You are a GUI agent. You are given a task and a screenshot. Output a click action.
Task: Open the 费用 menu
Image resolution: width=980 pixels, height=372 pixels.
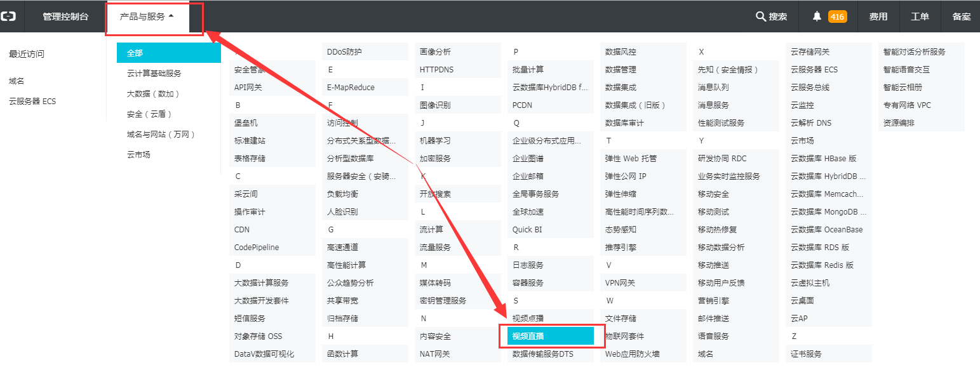tap(878, 17)
